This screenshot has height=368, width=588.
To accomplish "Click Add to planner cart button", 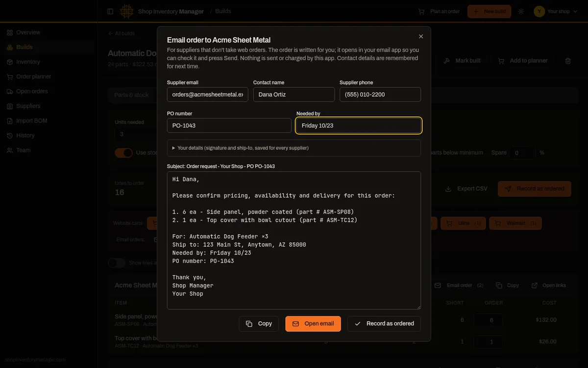I will point(523,61).
